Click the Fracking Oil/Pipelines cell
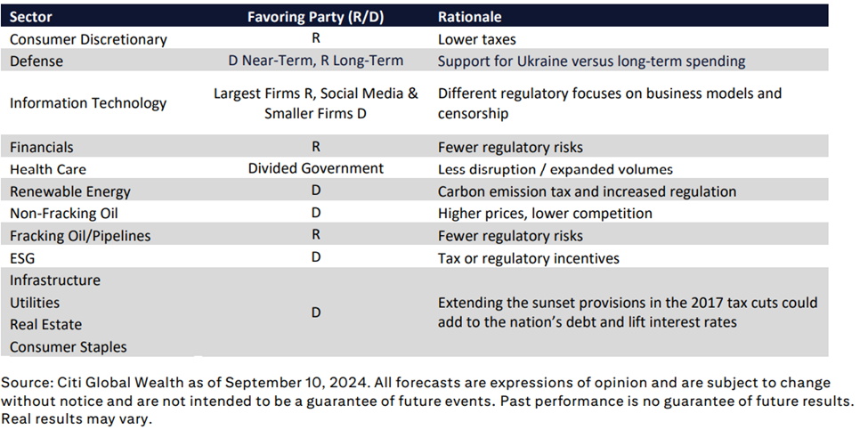The width and height of the screenshot is (868, 430). tap(80, 236)
